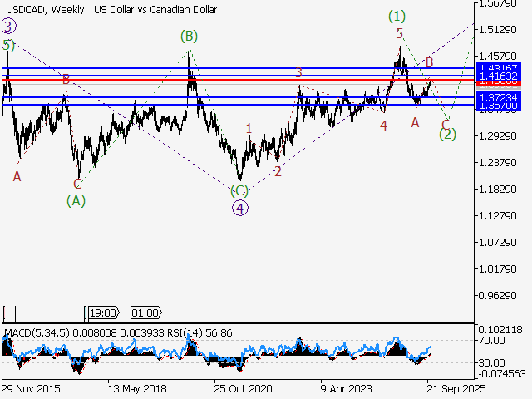Viewport: 532px width, 399px height.
Task: Click the green (A) wave label
Action: point(76,199)
